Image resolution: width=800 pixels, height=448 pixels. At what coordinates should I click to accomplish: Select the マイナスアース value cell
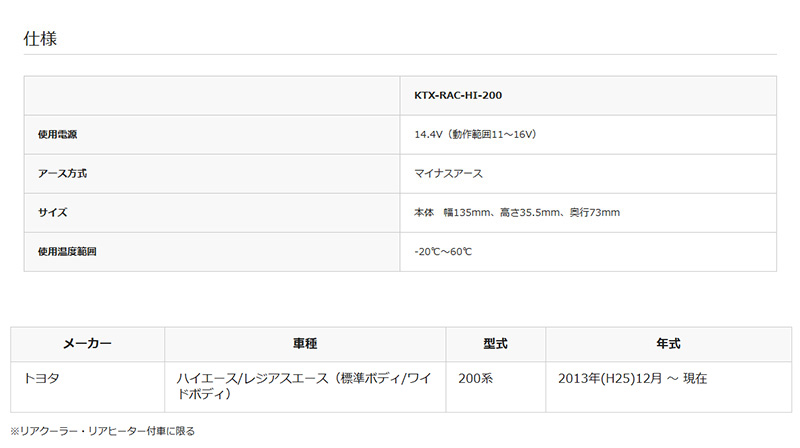[x=448, y=173]
